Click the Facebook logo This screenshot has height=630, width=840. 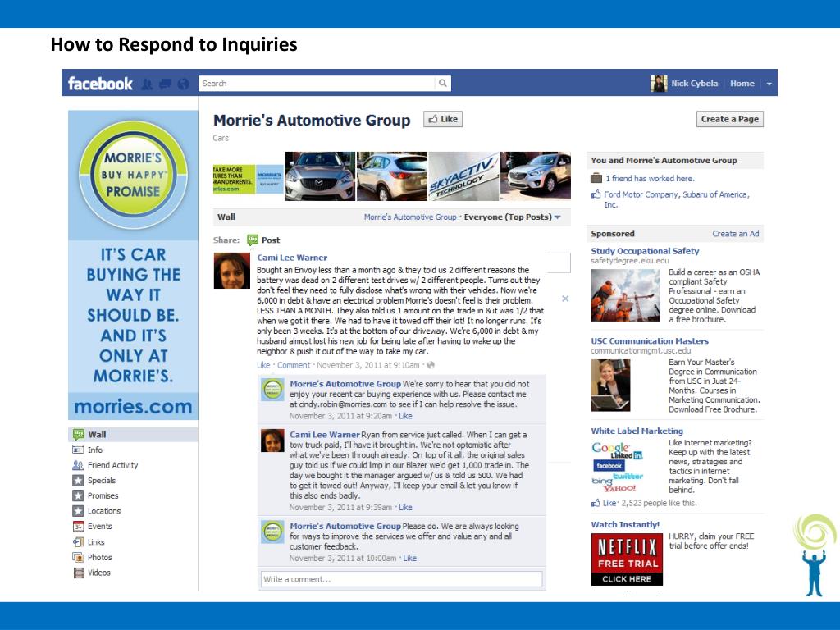(x=99, y=84)
